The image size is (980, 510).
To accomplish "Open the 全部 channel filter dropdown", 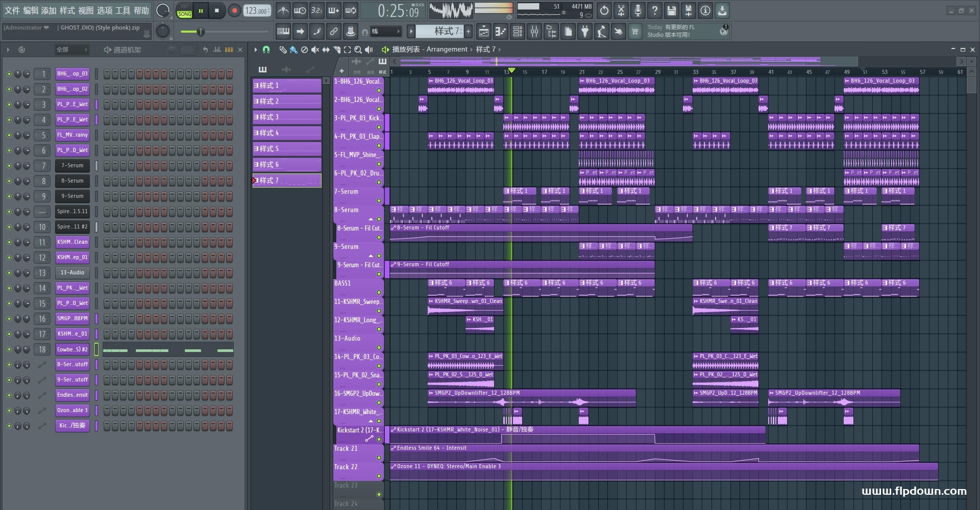I will pos(71,49).
